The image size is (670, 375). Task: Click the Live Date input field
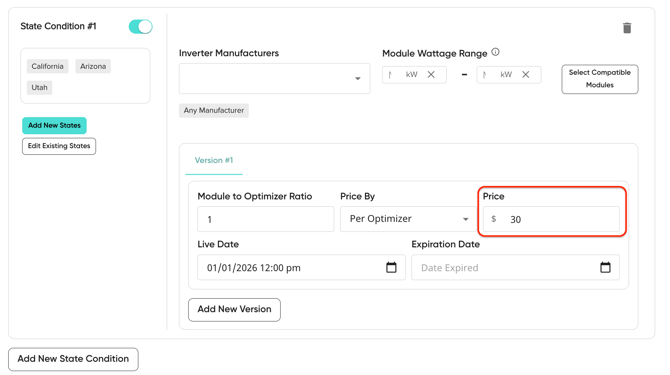click(301, 267)
